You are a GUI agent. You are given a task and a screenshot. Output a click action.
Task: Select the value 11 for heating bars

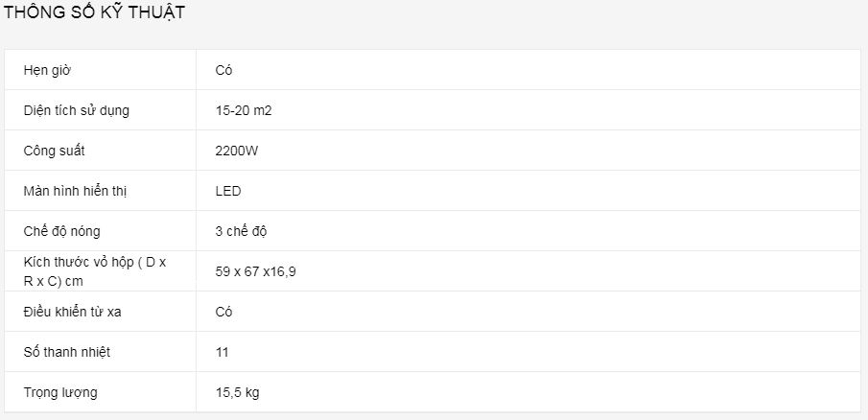tap(223, 352)
